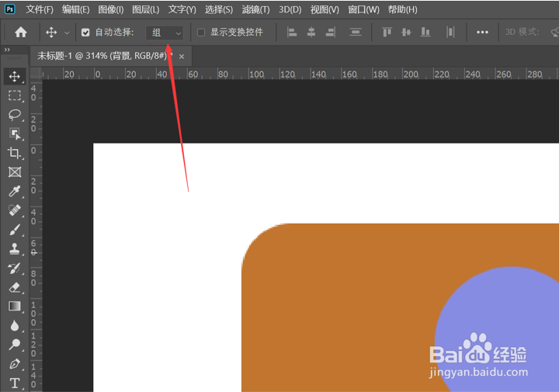Align top edges of layers

(387, 33)
